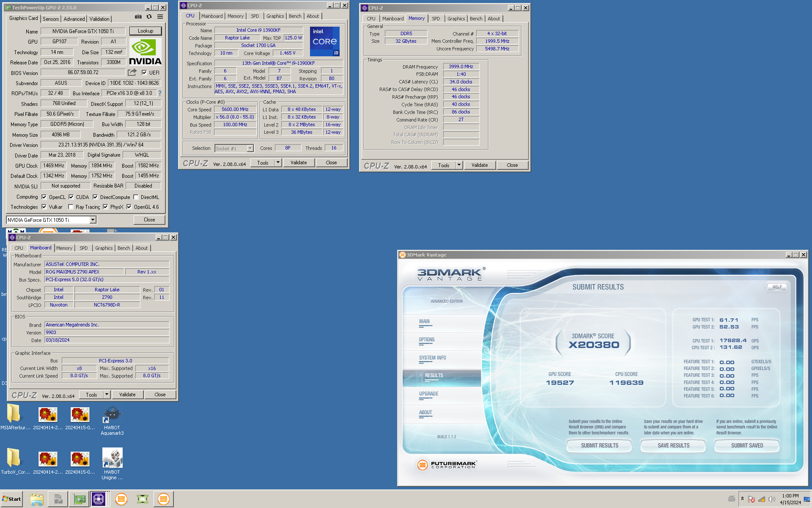Click the Bus Interface question mark icon
The image size is (812, 508).
pos(160,93)
